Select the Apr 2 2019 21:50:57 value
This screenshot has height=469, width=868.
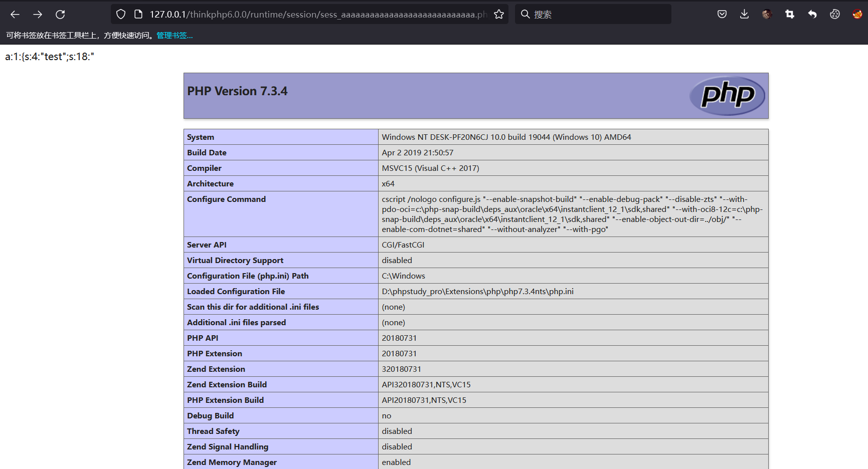coord(418,153)
